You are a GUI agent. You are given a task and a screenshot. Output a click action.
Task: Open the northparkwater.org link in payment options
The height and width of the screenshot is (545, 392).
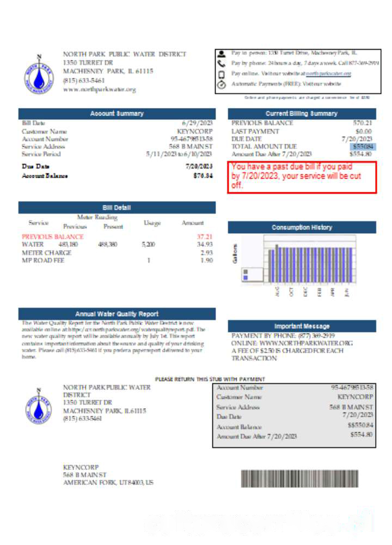(x=328, y=74)
